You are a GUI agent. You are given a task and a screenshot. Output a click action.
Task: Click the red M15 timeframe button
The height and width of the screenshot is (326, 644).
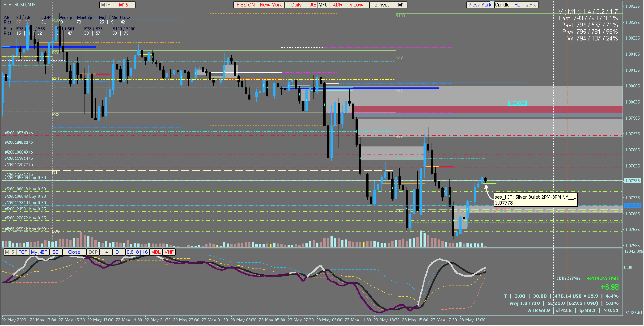click(123, 5)
